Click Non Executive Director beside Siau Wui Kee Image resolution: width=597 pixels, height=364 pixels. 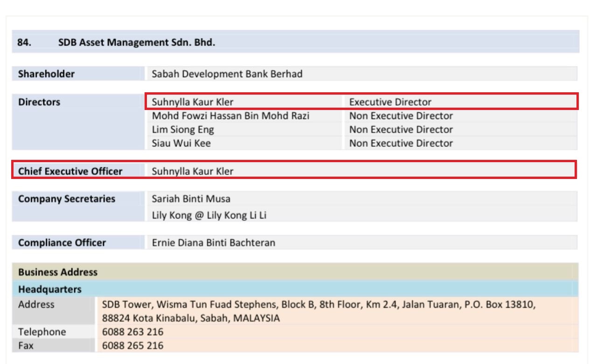(x=401, y=143)
